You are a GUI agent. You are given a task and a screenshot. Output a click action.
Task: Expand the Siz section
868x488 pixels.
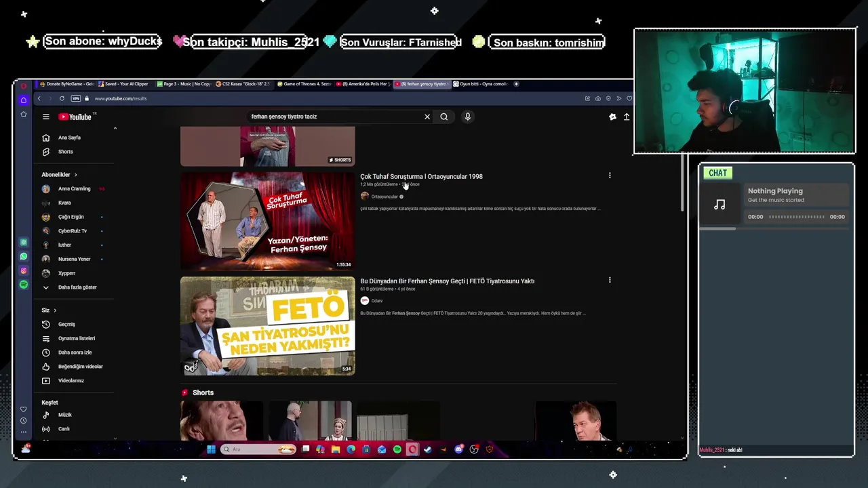49,310
